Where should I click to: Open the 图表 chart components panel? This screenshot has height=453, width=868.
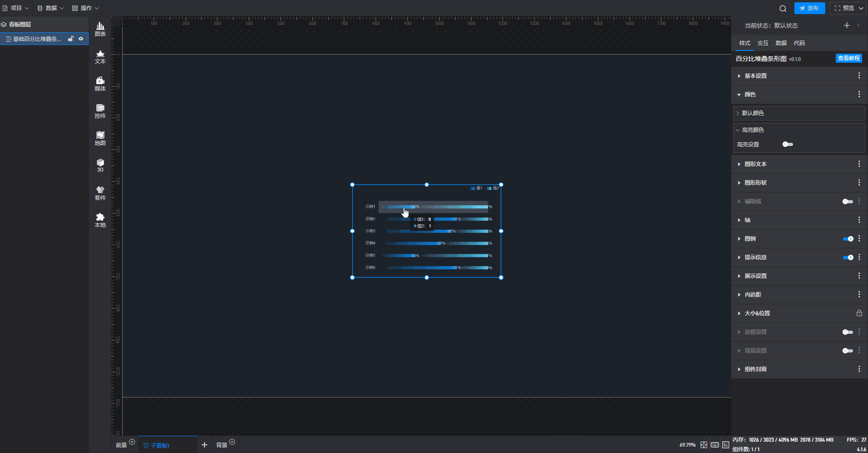100,29
